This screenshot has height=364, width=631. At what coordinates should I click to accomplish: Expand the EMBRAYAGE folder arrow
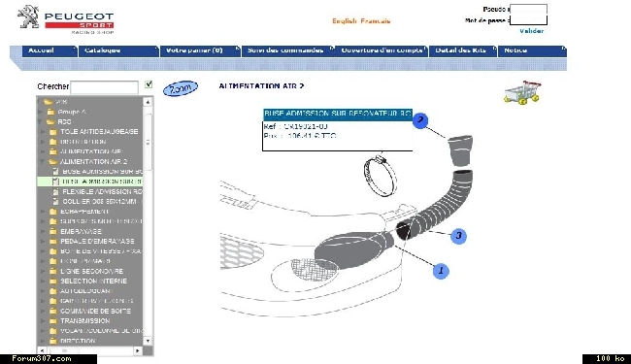[43, 231]
